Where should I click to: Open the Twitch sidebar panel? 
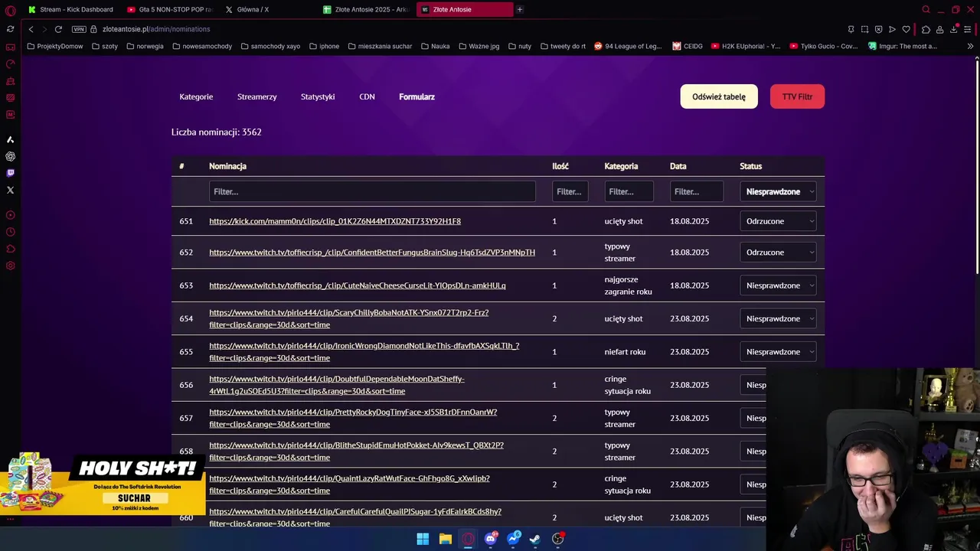click(10, 173)
